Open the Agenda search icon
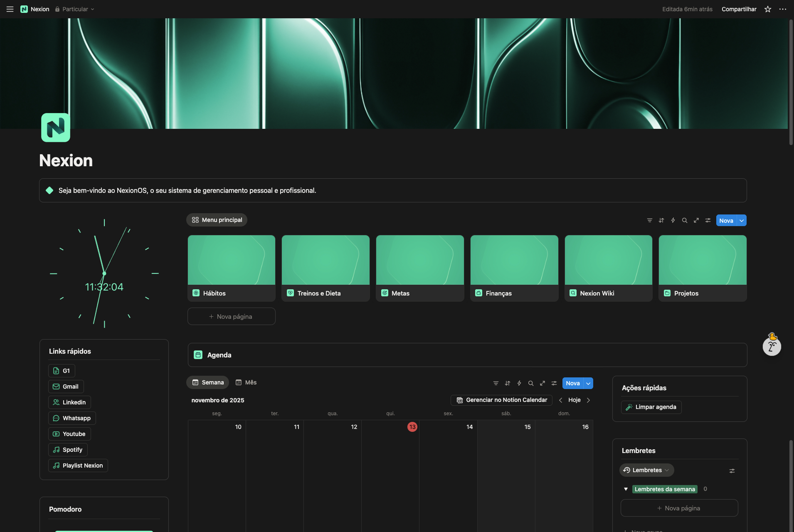This screenshot has width=794, height=532. pos(530,383)
